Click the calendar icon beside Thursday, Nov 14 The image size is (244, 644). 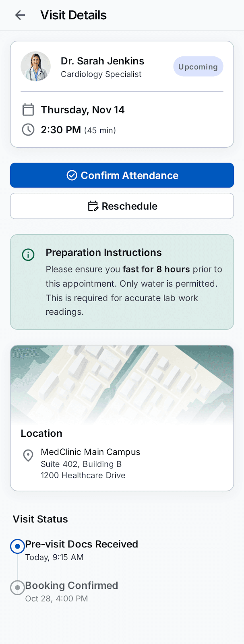pos(28,109)
